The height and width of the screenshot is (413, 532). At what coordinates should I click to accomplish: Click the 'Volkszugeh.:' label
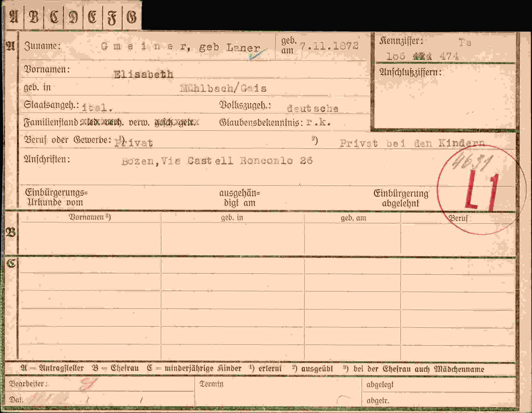(245, 105)
